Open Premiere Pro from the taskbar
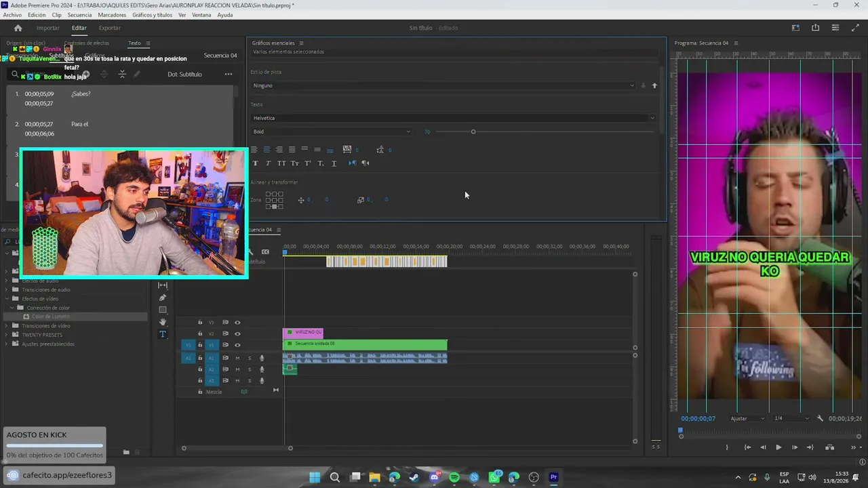The height and width of the screenshot is (488, 868). 553,477
